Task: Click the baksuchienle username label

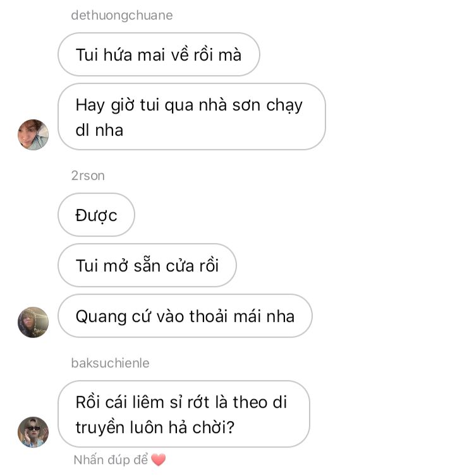Action: tap(110, 363)
